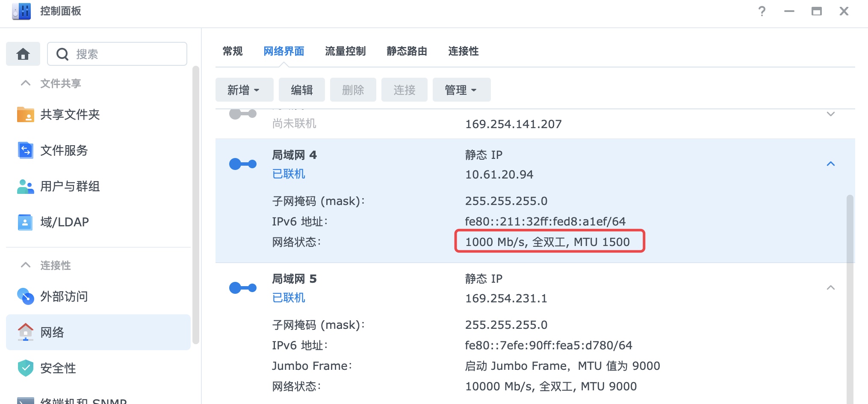Click the Edit (编辑) button

301,90
